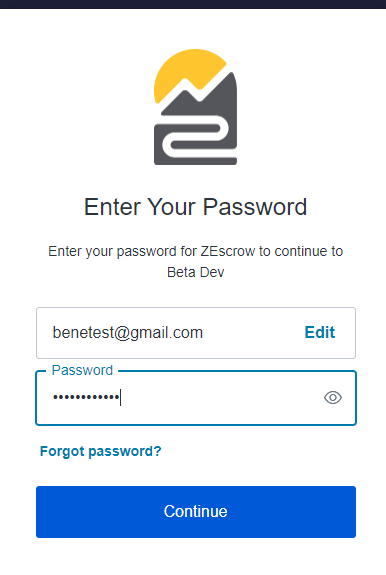Click the floating Password field label
Viewport: 386px width, 575px height.
click(x=82, y=370)
